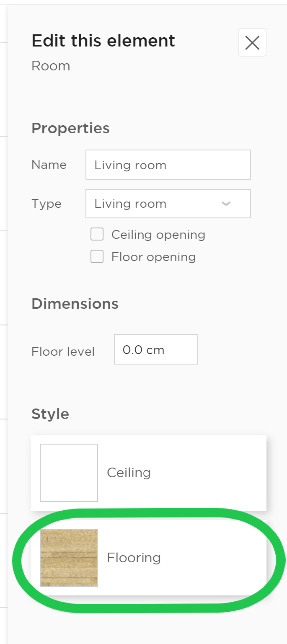
Task: Clear the Living room name field
Action: [x=168, y=165]
